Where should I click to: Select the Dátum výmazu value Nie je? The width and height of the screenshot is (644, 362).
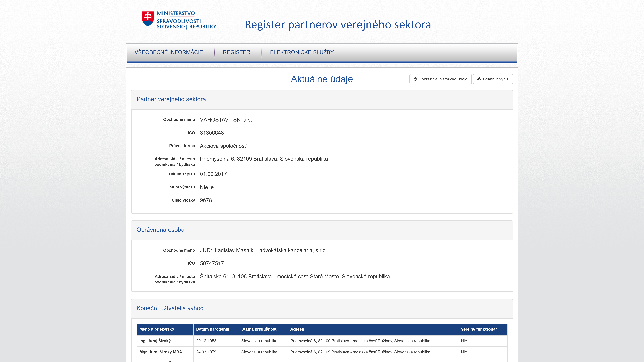[207, 187]
